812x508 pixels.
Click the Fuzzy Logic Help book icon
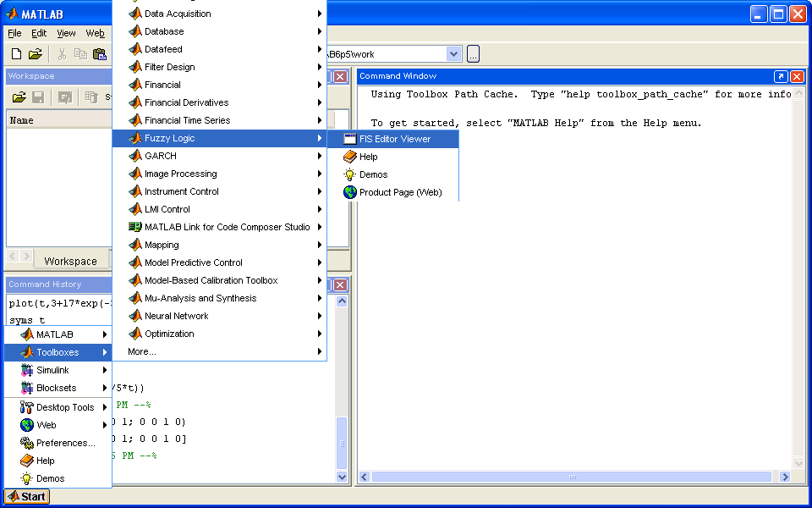point(350,157)
